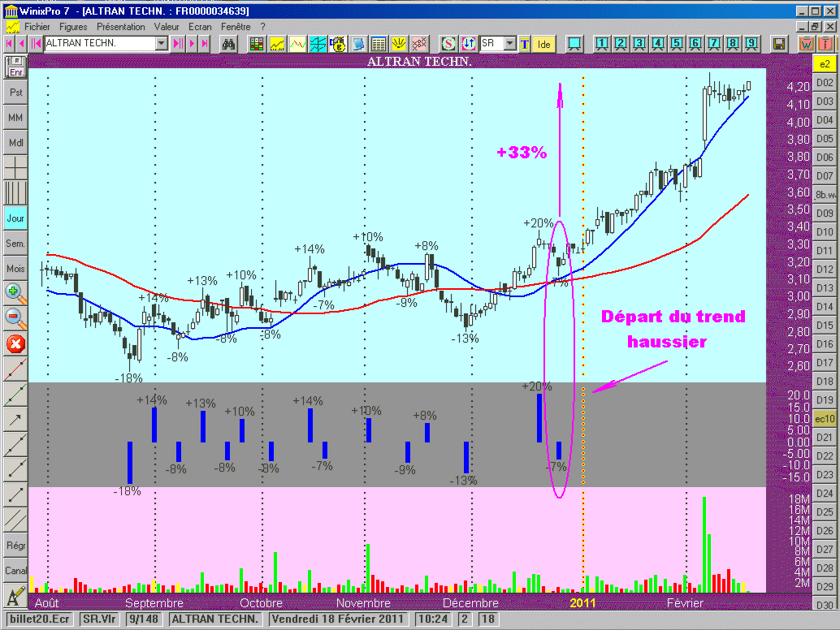
Task: Toggle the crosshair cursor tool
Action: (15, 167)
